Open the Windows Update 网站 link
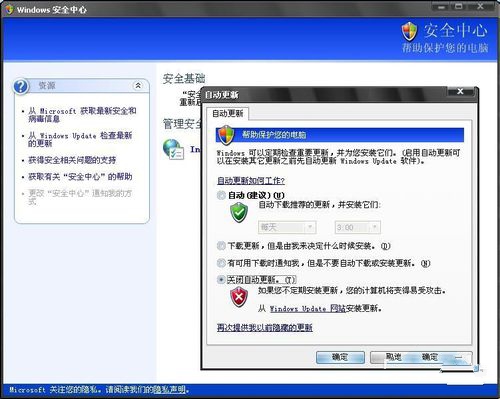 (x=308, y=308)
